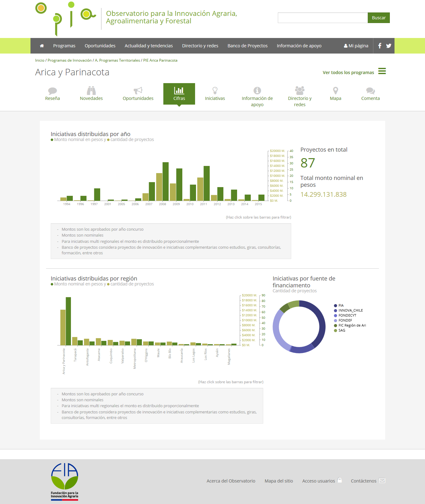The width and height of the screenshot is (425, 504).
Task: Click the 2015 year axis label
Action: point(258,204)
